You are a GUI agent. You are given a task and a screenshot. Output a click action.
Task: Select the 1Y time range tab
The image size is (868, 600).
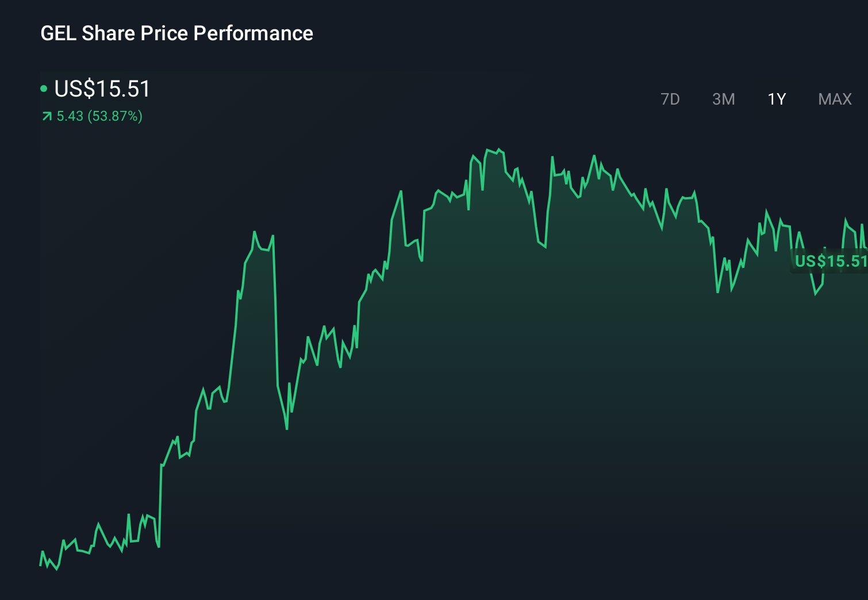(775, 99)
